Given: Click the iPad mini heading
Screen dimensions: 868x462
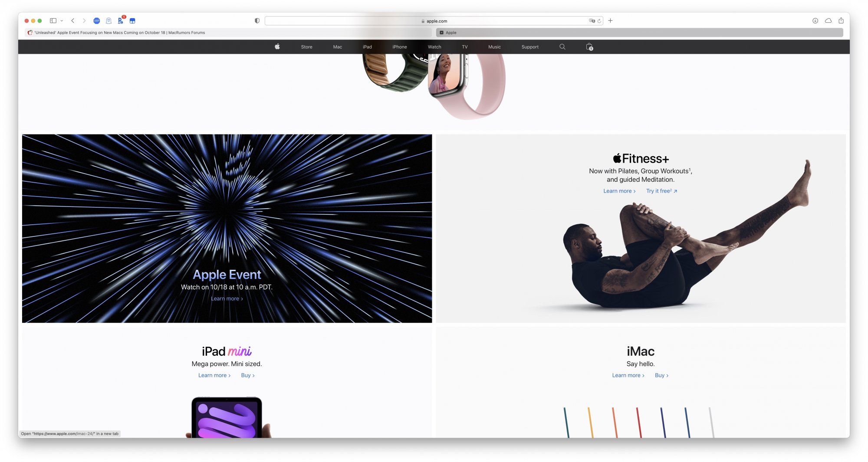Looking at the screenshot, I should click(x=227, y=351).
